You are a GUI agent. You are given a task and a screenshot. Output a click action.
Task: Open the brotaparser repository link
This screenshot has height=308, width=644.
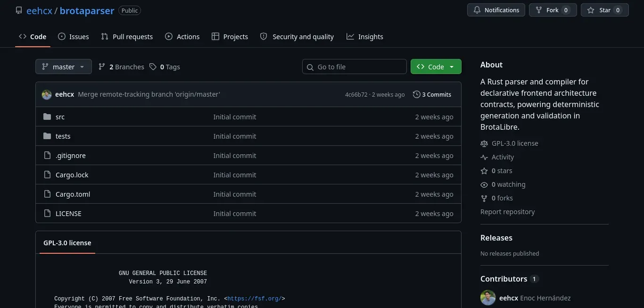(87, 10)
